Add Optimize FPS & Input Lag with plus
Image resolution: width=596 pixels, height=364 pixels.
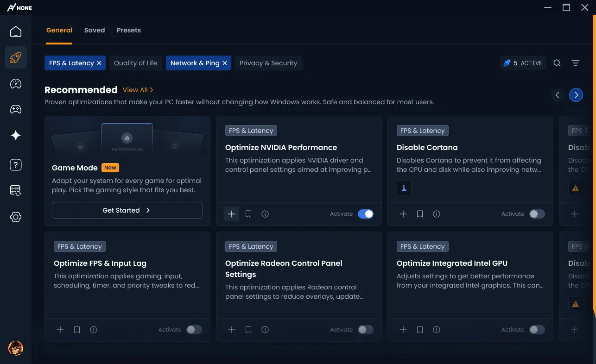60,330
